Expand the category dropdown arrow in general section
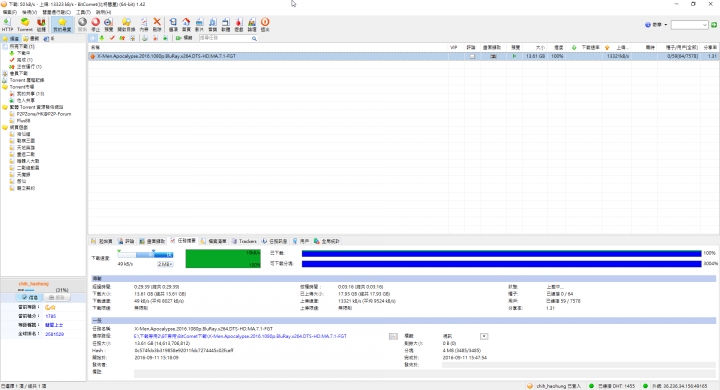720x390 pixels. point(484,336)
